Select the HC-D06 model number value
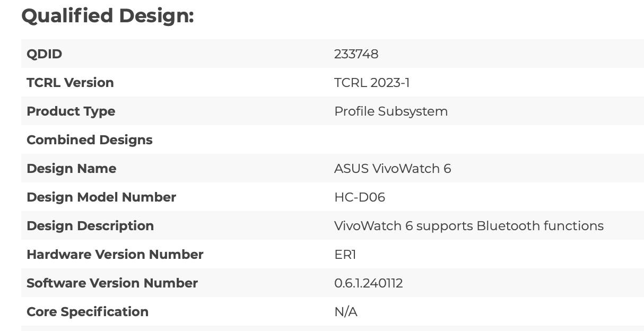644x331 pixels. [360, 197]
